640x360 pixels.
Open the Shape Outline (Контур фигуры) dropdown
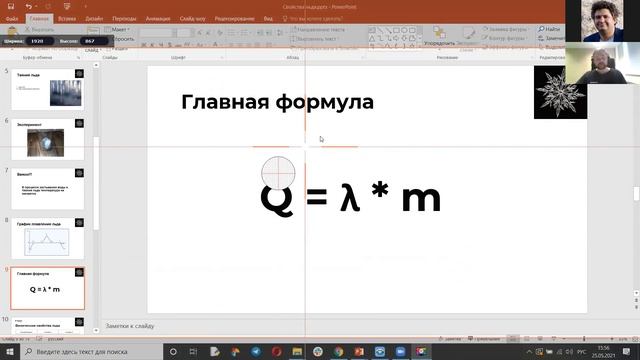[x=504, y=38]
